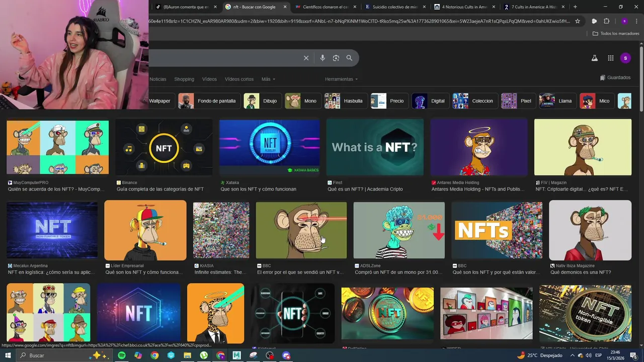Filter images by Dibujo chip
This screenshot has height=362, width=644.
(x=262, y=101)
